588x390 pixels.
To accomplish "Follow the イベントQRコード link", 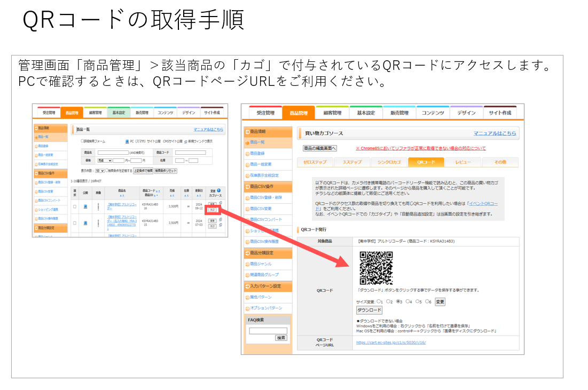I will [x=483, y=203].
